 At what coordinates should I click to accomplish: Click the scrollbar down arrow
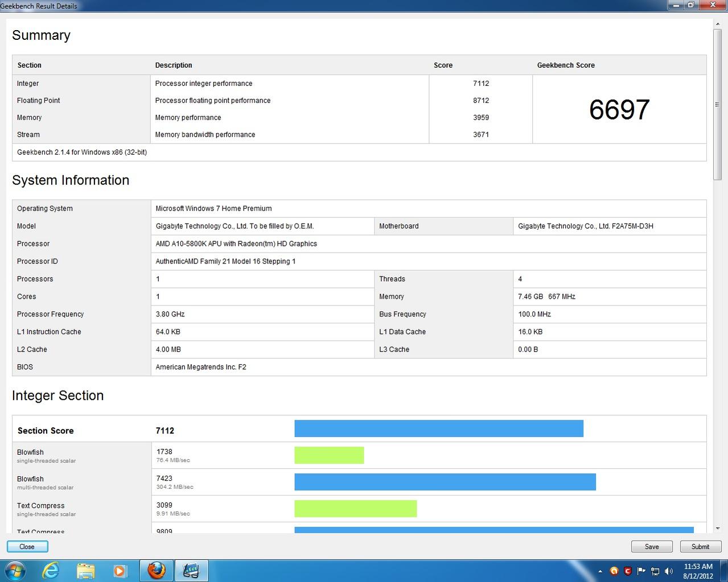coord(717,528)
